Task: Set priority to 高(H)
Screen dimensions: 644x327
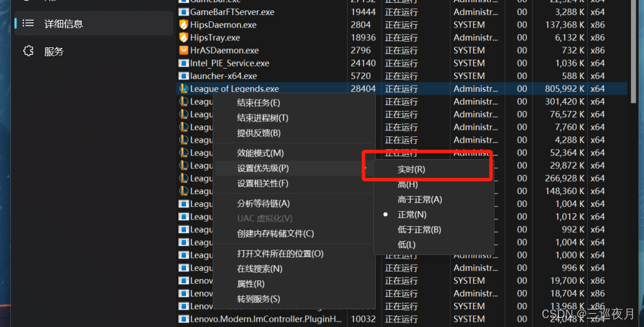Action: pyautogui.click(x=433, y=184)
